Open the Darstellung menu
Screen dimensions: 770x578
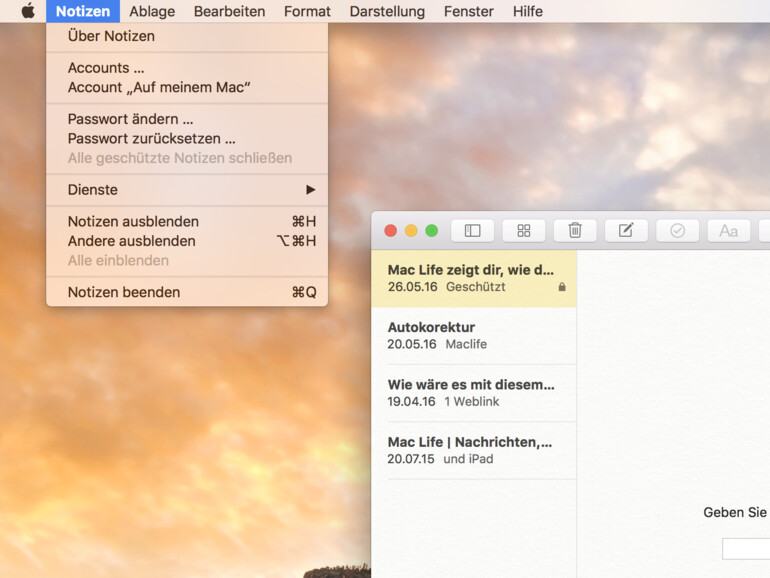387,11
